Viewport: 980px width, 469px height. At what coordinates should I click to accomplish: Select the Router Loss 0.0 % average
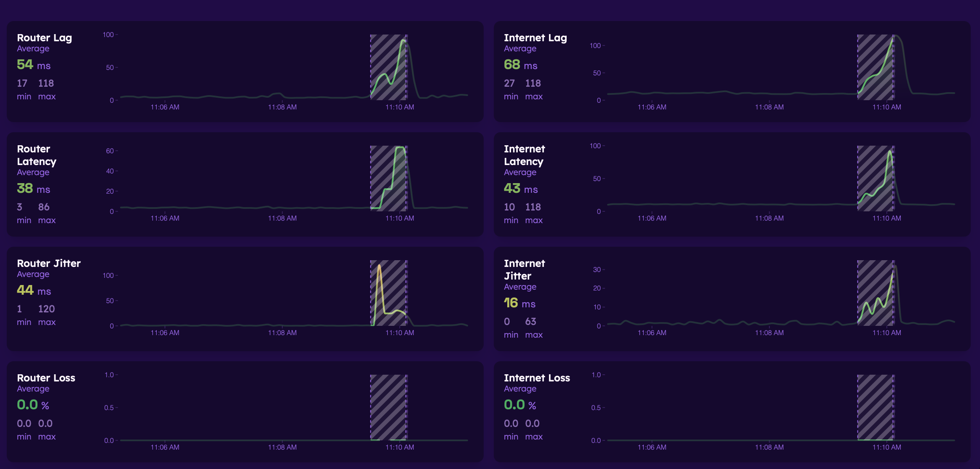pos(33,405)
